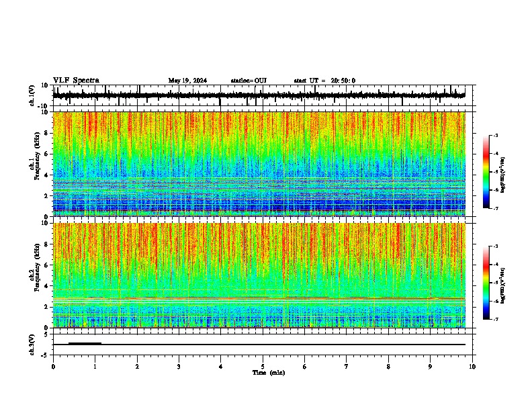The width and height of the screenshot is (532, 411).
Task: Click time axis tick label "1"
Action: (95, 367)
